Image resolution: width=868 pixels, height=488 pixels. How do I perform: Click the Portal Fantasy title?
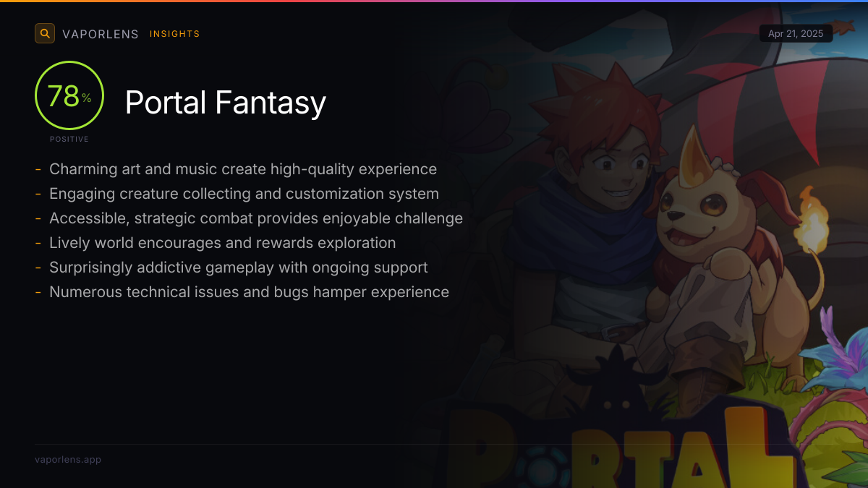[x=226, y=103]
